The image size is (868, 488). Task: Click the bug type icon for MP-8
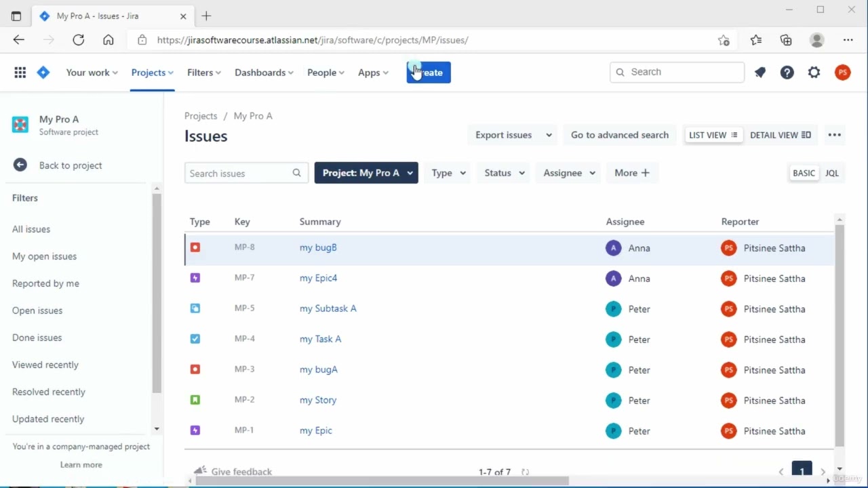pyautogui.click(x=195, y=247)
